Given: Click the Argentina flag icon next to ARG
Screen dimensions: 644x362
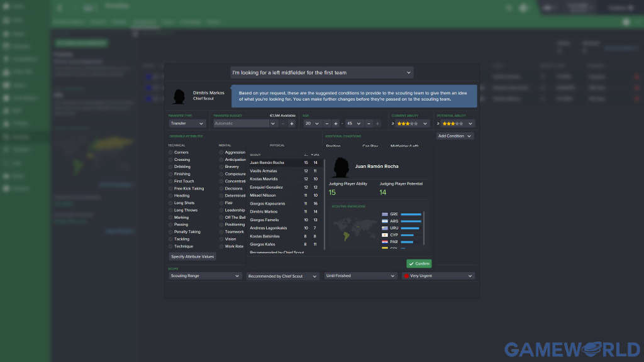Looking at the screenshot, I should 385,221.
